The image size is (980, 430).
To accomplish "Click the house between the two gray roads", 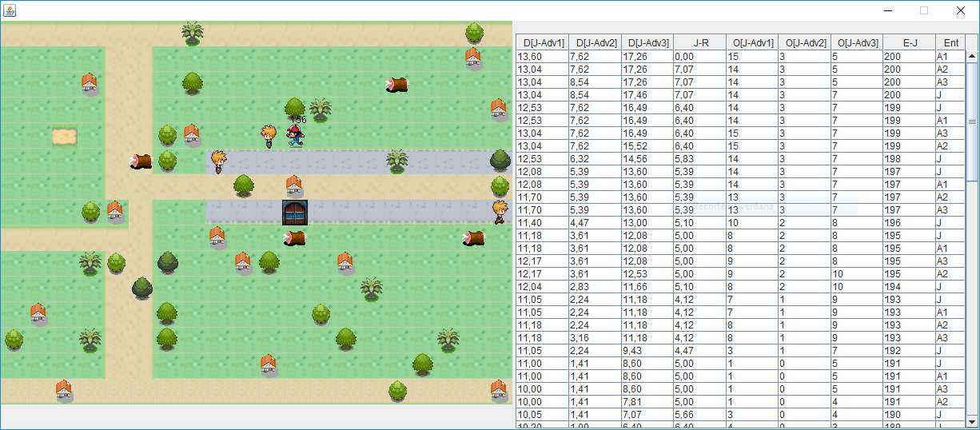I will pyautogui.click(x=294, y=186).
